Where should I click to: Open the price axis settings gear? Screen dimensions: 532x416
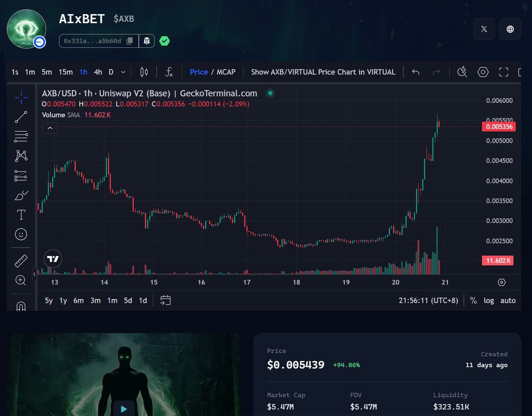501,282
